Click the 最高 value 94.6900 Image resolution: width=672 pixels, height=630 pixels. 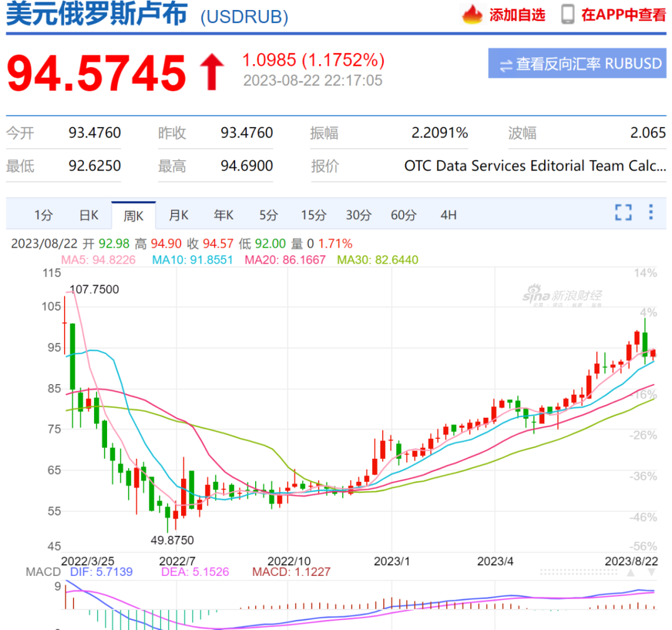(x=247, y=166)
